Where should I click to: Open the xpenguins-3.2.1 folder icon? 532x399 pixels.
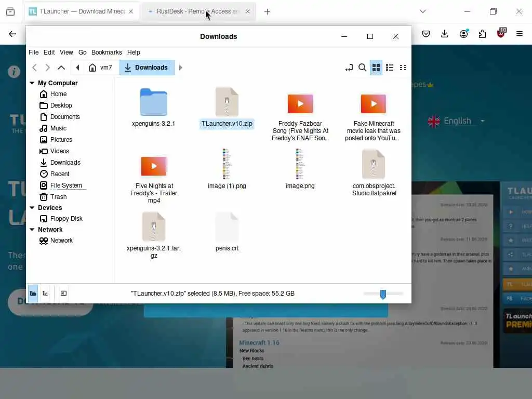(153, 102)
